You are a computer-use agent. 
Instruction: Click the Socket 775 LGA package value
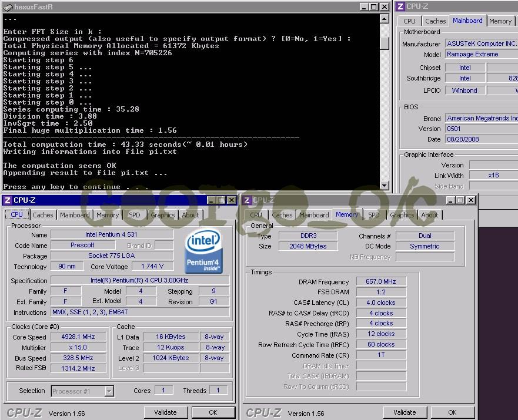pyautogui.click(x=112, y=256)
